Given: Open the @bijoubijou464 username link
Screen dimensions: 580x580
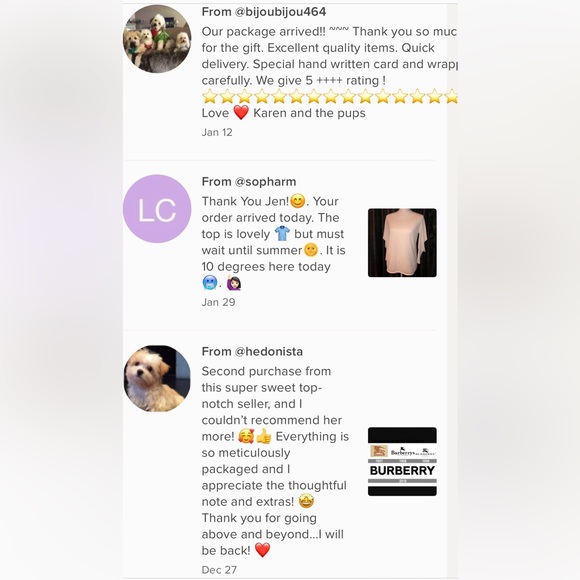Looking at the screenshot, I should pos(280,12).
